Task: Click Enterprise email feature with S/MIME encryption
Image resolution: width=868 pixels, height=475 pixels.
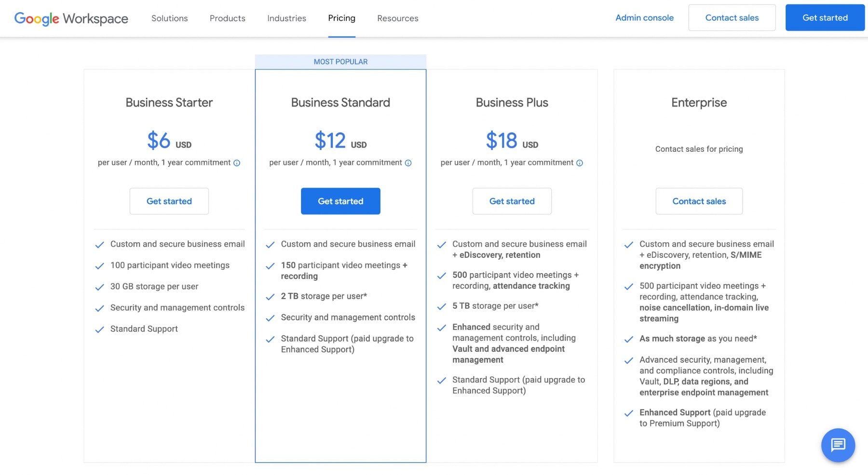Action: click(x=706, y=255)
